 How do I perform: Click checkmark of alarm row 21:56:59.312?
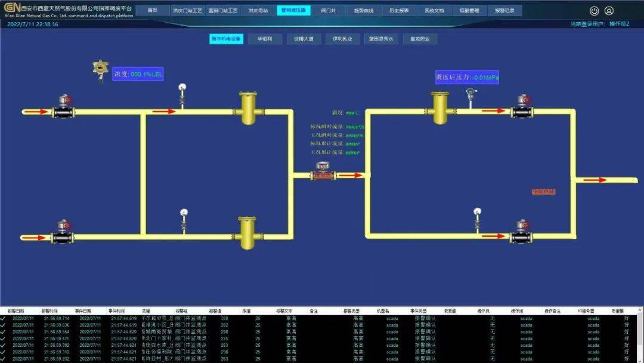(3, 352)
